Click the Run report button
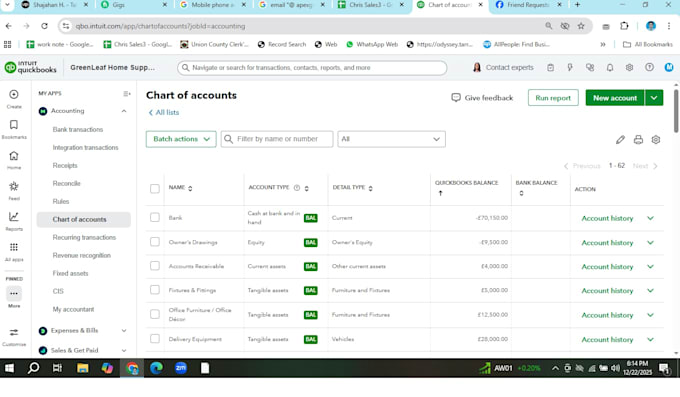Screen dimensions: 680x397 [x=553, y=98]
